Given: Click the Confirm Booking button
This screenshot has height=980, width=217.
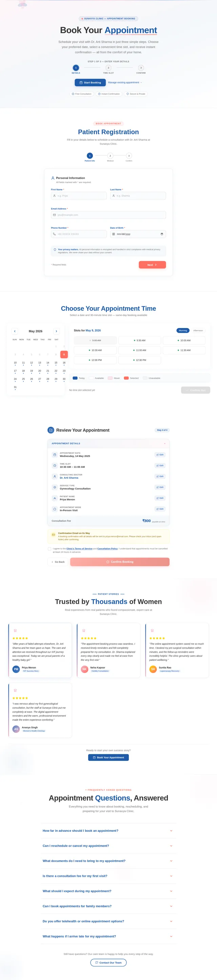Looking at the screenshot, I should pyautogui.click(x=120, y=562).
